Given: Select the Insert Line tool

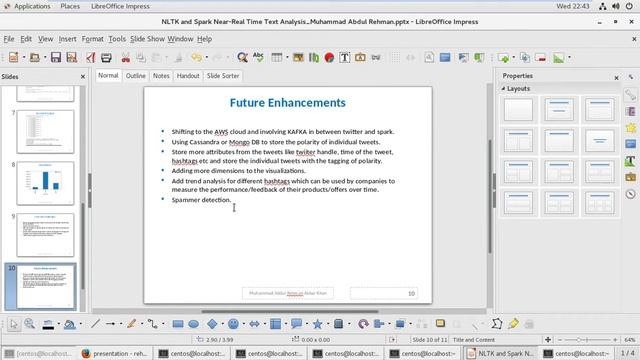Looking at the screenshot, I should (x=95, y=324).
